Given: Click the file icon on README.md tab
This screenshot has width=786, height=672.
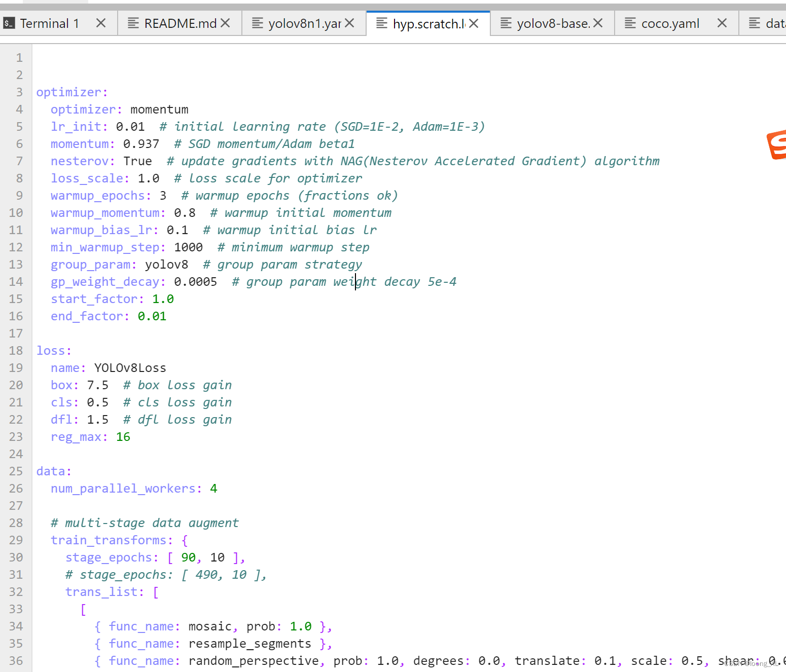Looking at the screenshot, I should coord(133,23).
